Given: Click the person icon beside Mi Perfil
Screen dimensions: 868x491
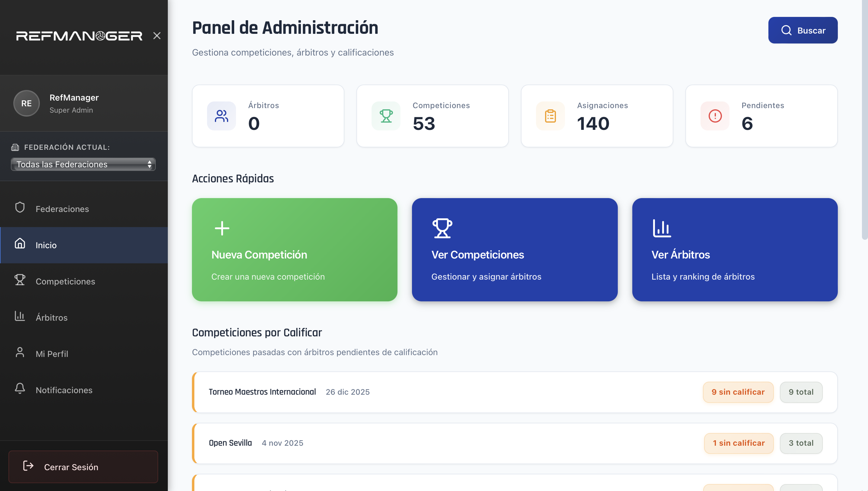Looking at the screenshot, I should tap(19, 353).
